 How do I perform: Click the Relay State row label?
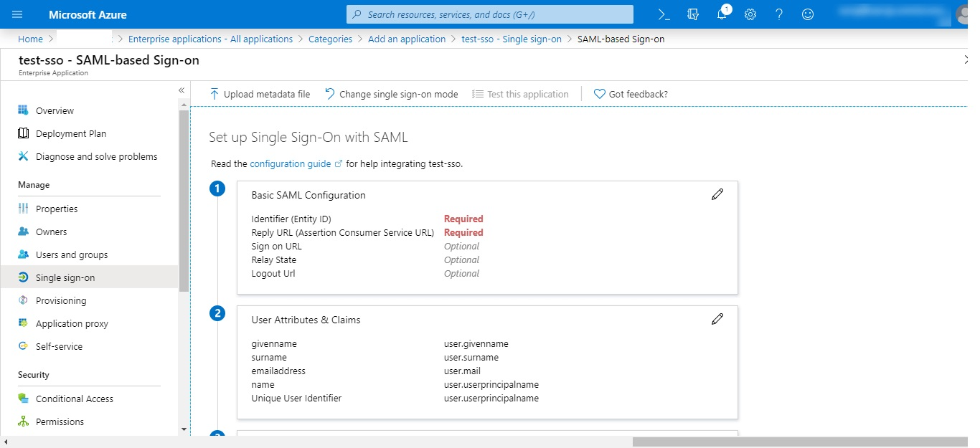[274, 259]
